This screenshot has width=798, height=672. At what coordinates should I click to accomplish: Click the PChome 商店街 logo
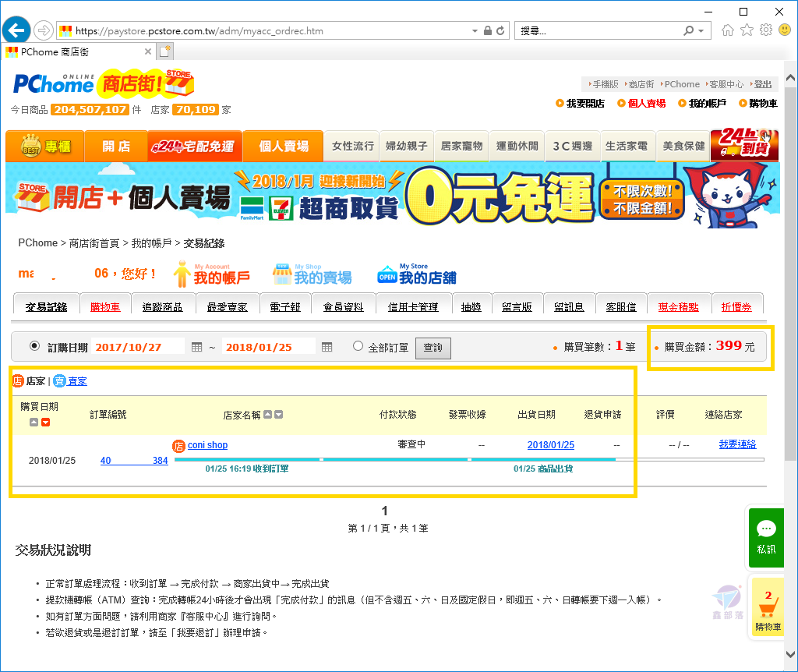[x=104, y=83]
